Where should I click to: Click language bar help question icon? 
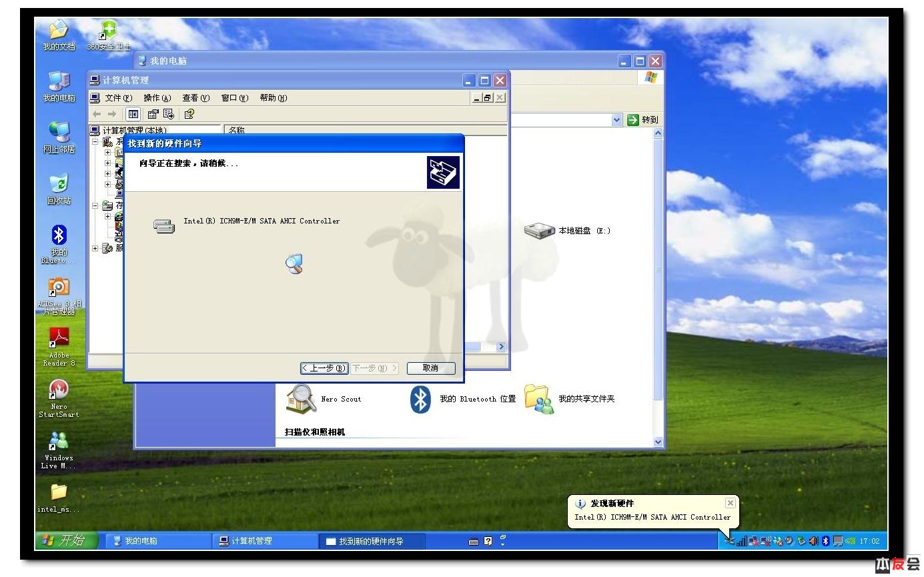point(488,542)
